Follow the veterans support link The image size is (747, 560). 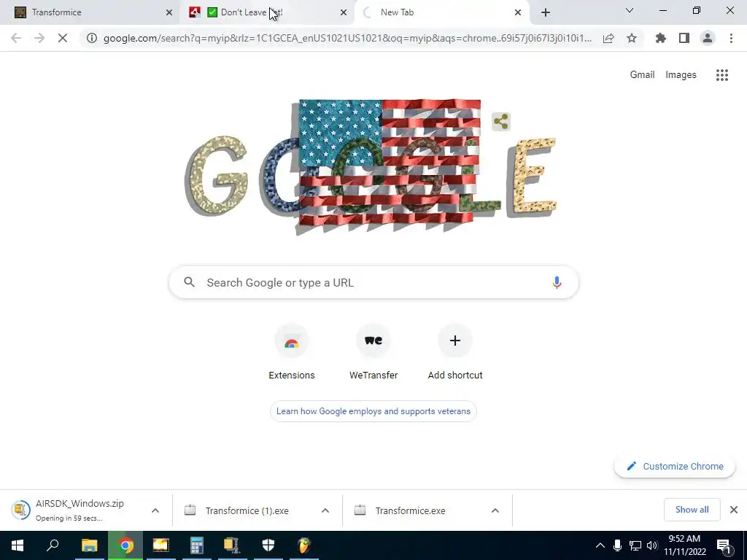pos(373,411)
